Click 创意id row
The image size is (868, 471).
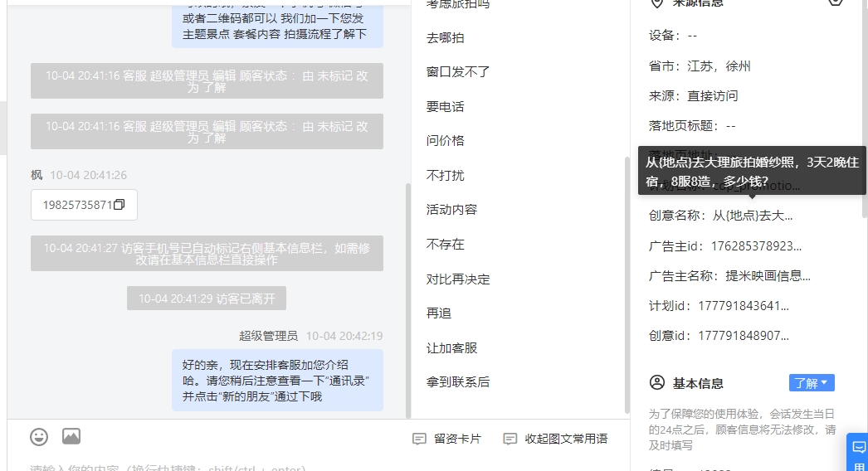tap(719, 335)
